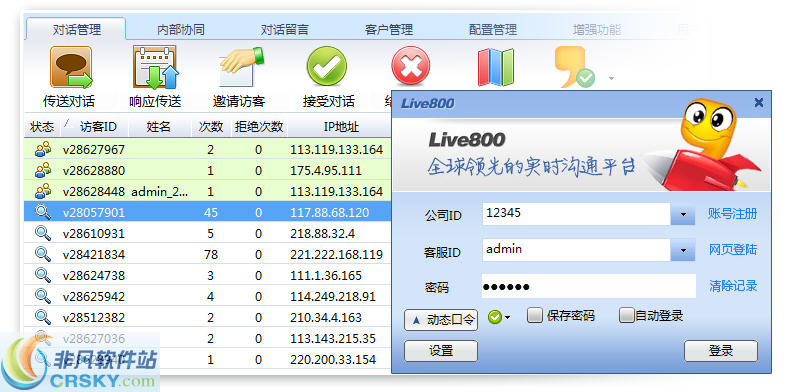Expand the 客服ID dropdown arrow
Image resolution: width=790 pixels, height=392 pixels.
(683, 250)
